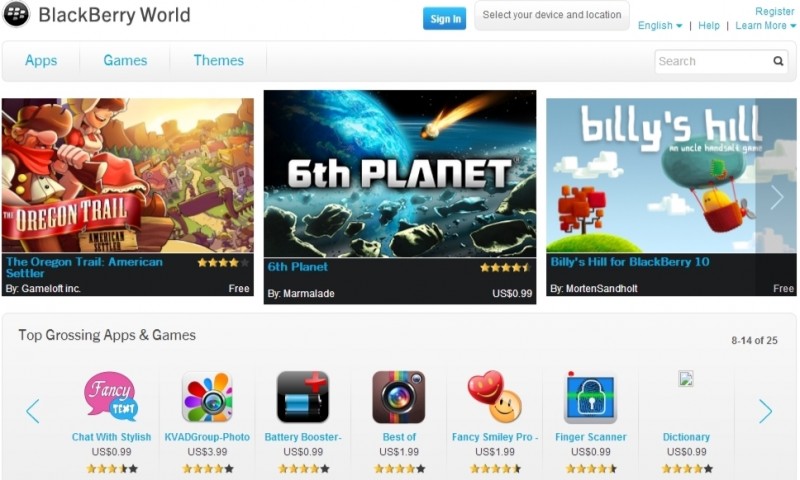Switch to the Games tab

pos(125,60)
